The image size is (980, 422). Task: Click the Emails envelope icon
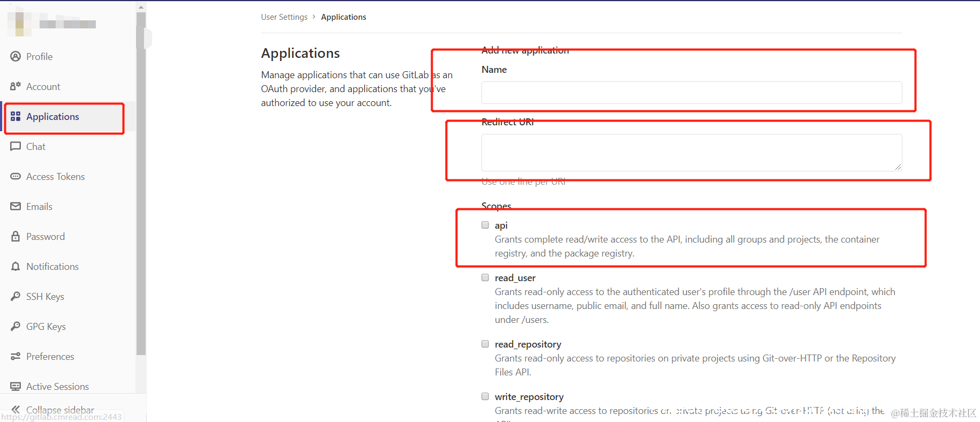(16, 206)
